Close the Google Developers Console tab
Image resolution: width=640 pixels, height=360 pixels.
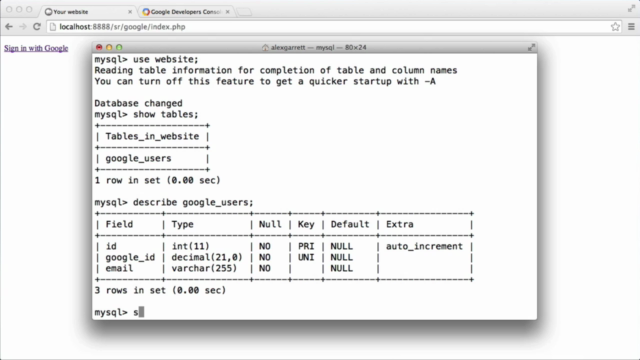(x=227, y=12)
